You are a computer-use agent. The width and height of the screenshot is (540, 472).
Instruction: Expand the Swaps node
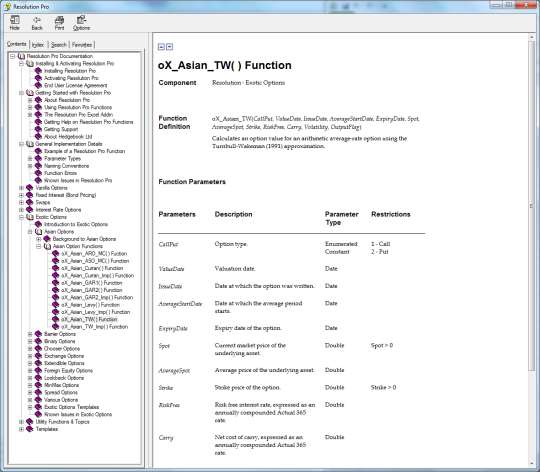pos(21,202)
